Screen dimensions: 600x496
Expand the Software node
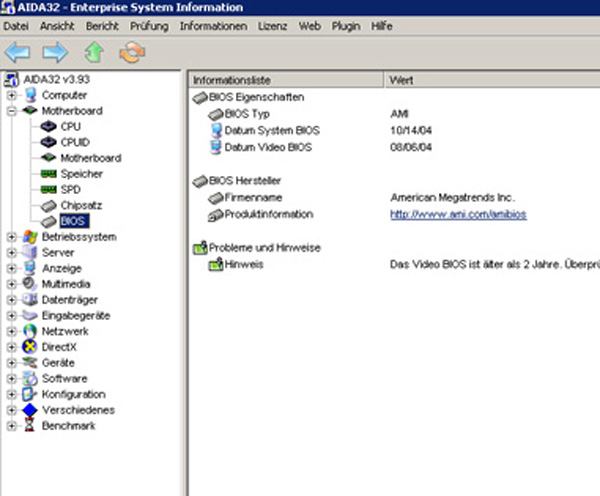(12, 379)
